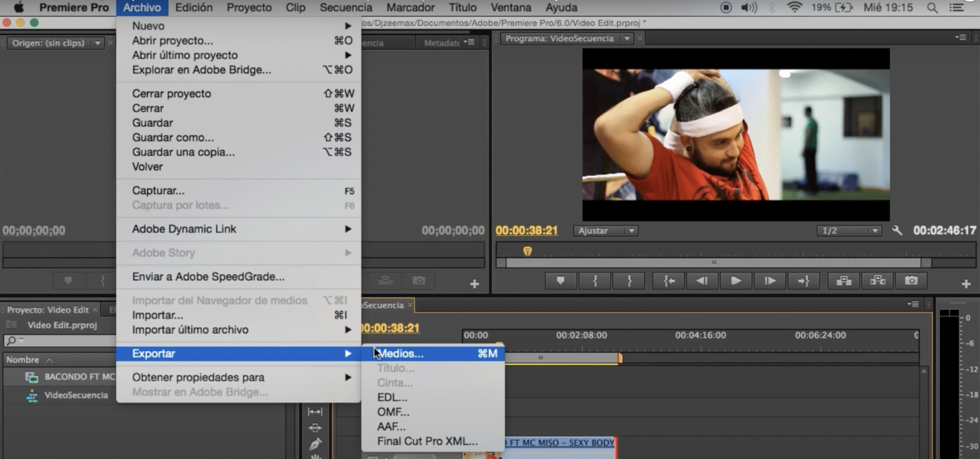Open the Program monitor settings wrench
The height and width of the screenshot is (459, 980).
point(897,230)
